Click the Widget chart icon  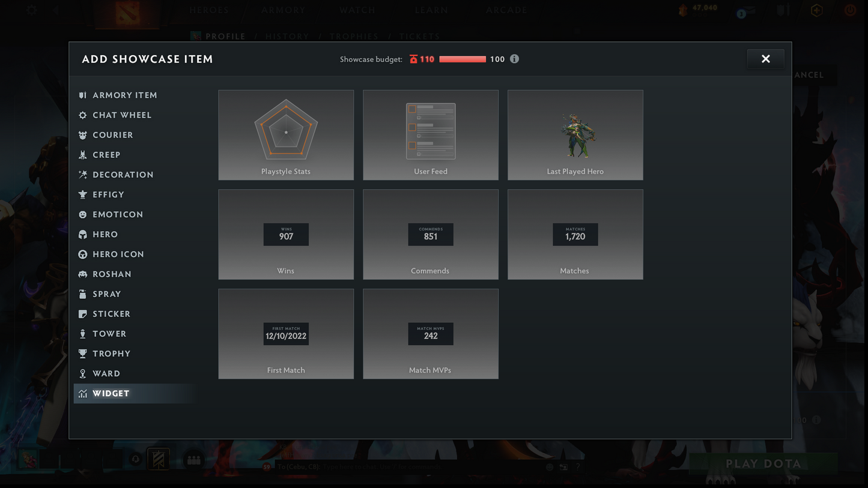coord(83,394)
